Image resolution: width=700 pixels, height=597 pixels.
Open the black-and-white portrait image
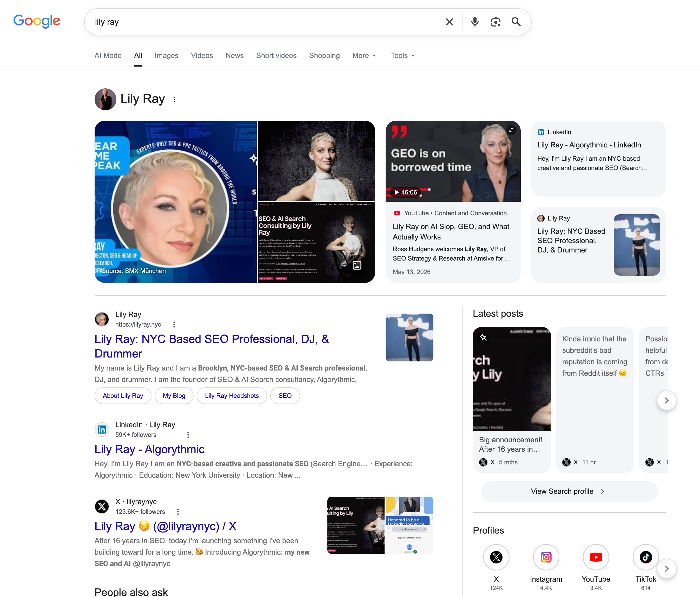point(316,161)
